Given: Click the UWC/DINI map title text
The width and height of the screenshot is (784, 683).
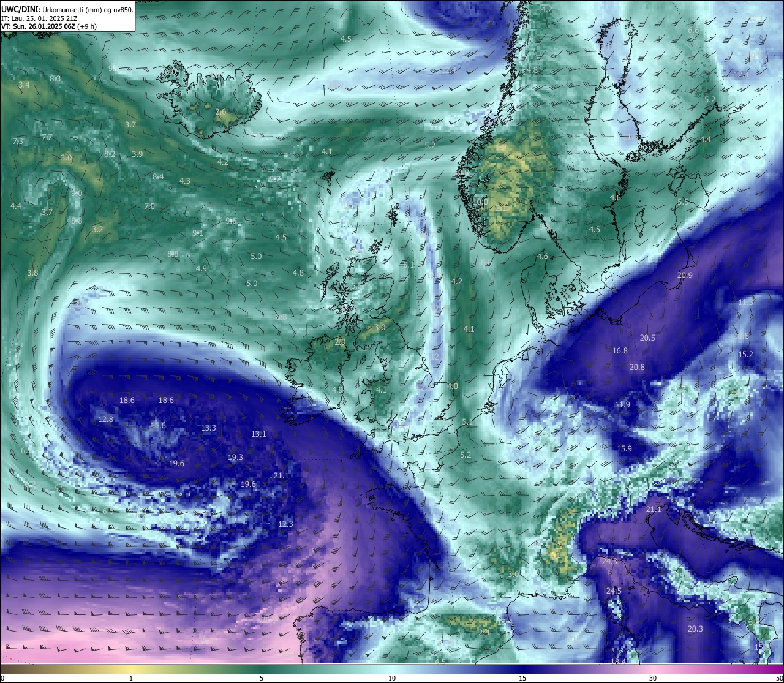Looking at the screenshot, I should click(67, 10).
